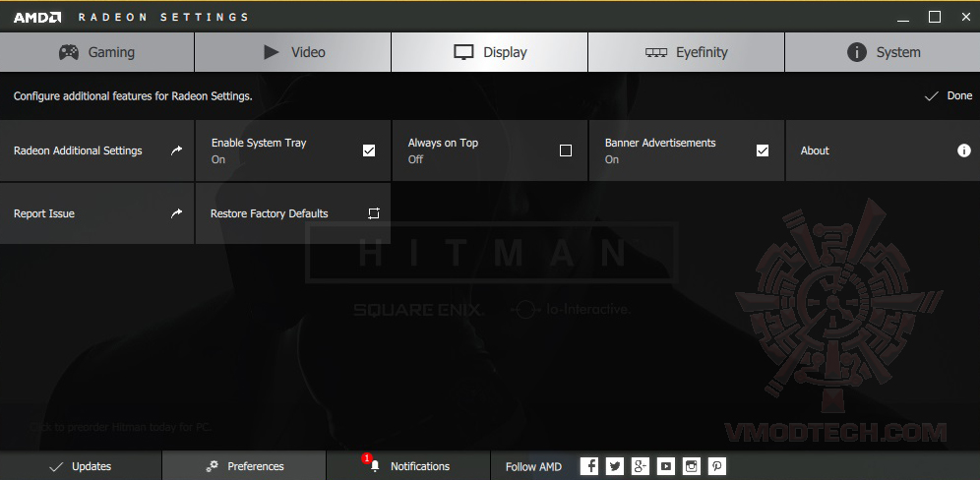Screen dimensions: 980x480
Task: Click the Restore Factory Defaults reset icon
Action: [x=374, y=213]
